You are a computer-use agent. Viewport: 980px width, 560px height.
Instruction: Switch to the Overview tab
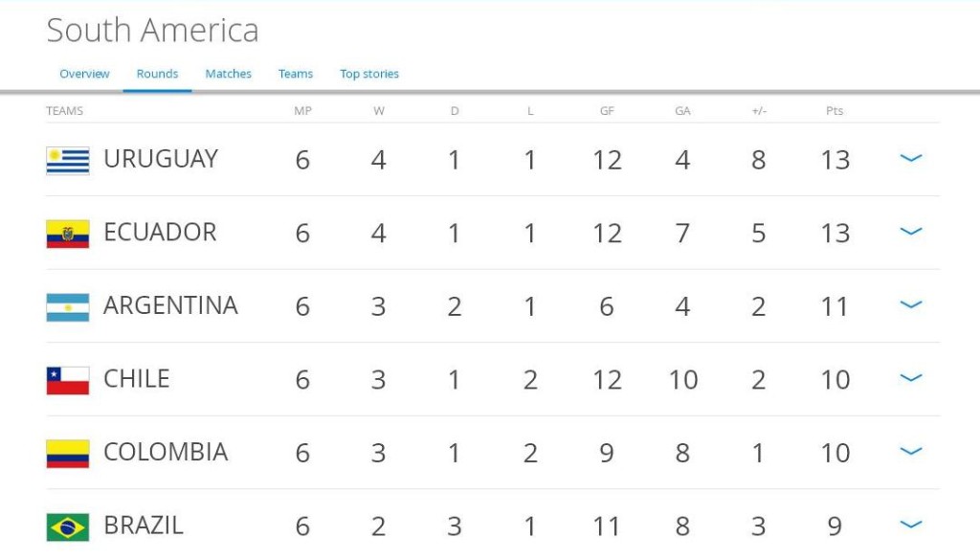point(84,74)
